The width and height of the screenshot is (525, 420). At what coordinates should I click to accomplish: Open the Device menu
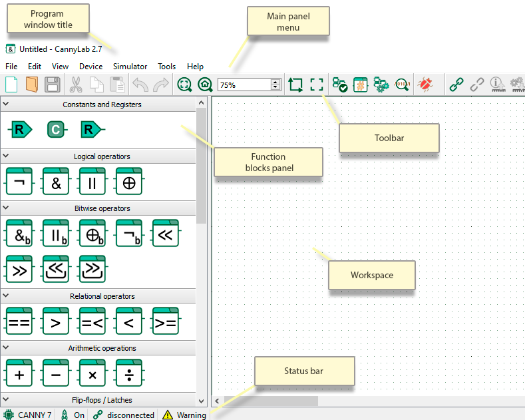click(90, 67)
